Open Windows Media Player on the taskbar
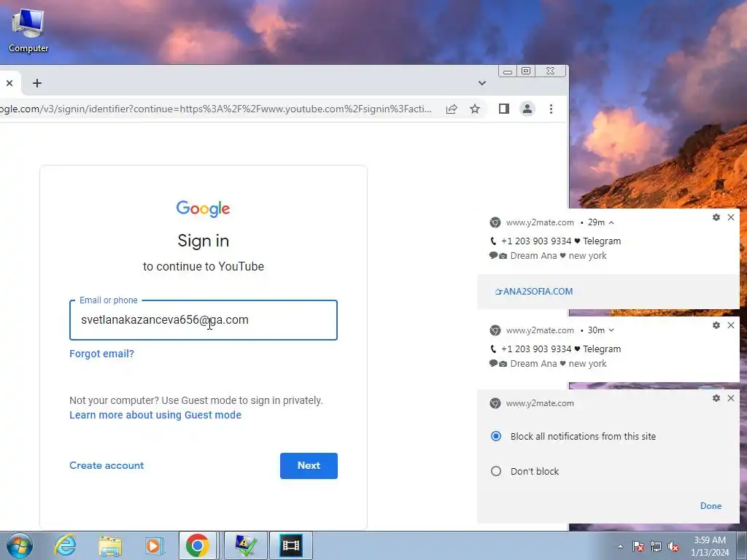 (155, 545)
